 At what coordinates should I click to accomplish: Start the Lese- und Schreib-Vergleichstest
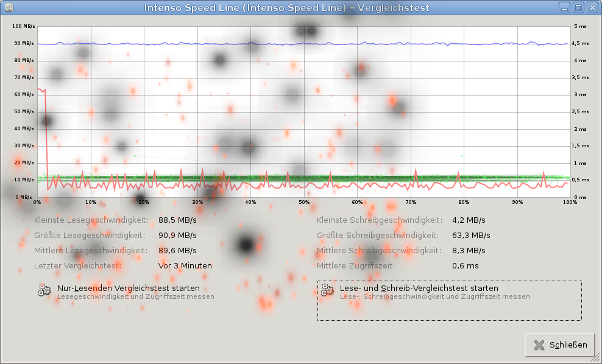[449, 300]
